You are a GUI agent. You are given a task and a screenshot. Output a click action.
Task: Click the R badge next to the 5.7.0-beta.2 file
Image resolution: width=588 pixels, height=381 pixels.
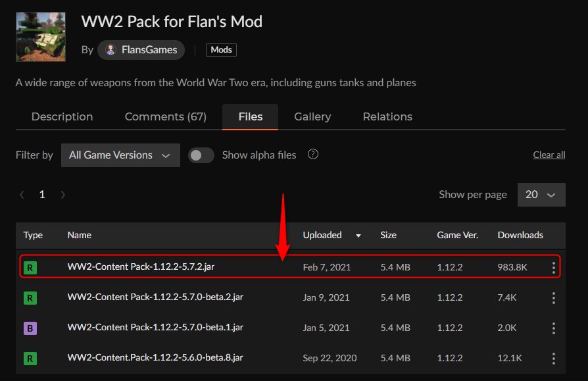point(30,297)
